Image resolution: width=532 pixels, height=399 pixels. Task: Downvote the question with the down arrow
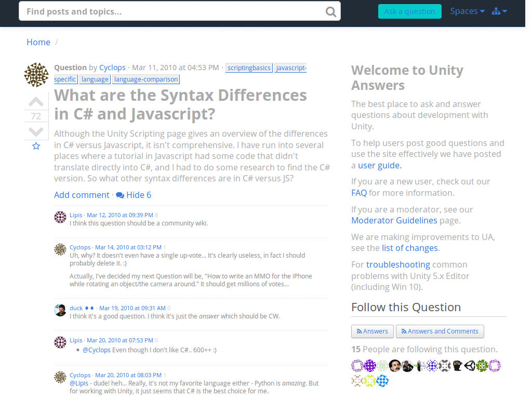36,131
